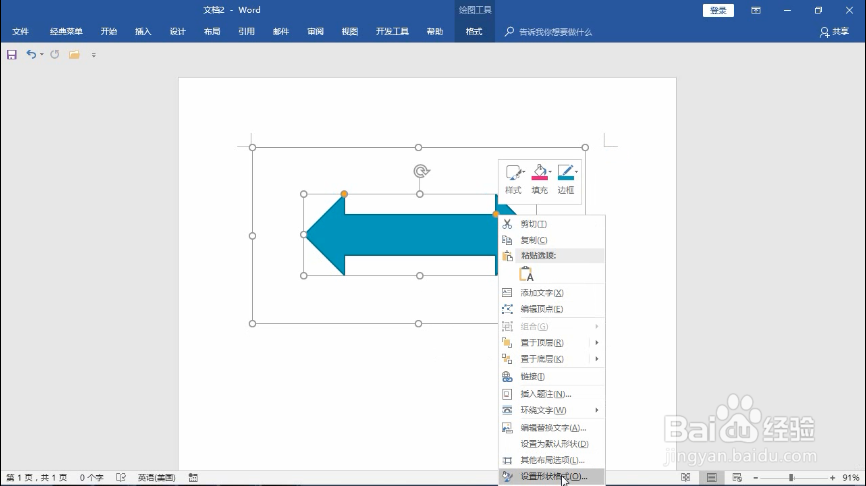This screenshot has width=866, height=486.
Task: Choose 剪切 from the context menu
Action: tap(552, 224)
